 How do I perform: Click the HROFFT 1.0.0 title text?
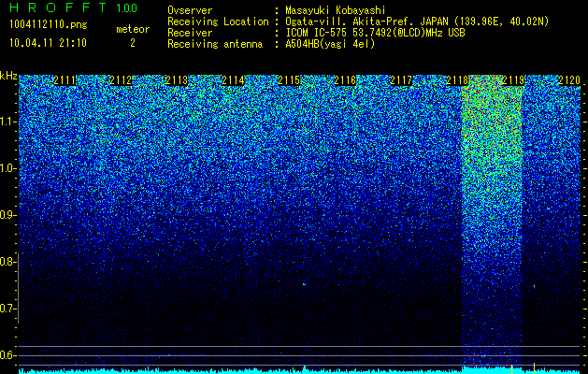[x=74, y=7]
